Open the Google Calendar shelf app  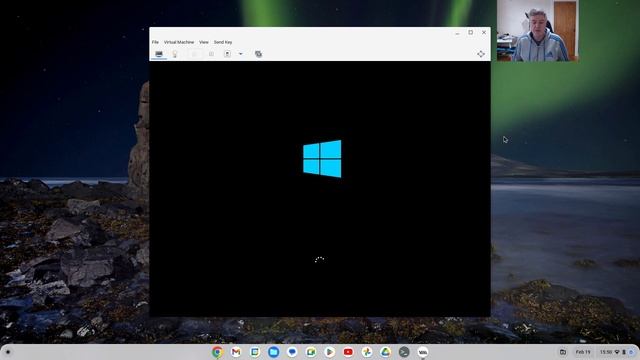[255, 352]
